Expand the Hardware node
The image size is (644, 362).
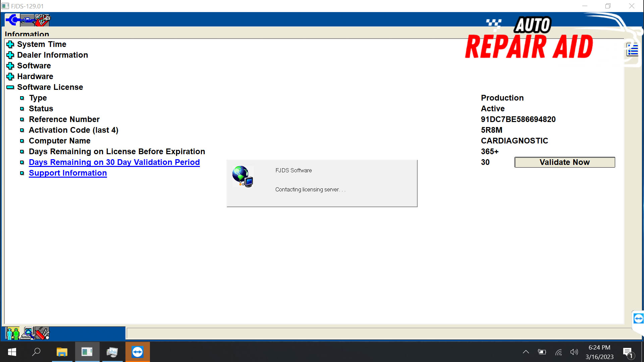[10, 76]
